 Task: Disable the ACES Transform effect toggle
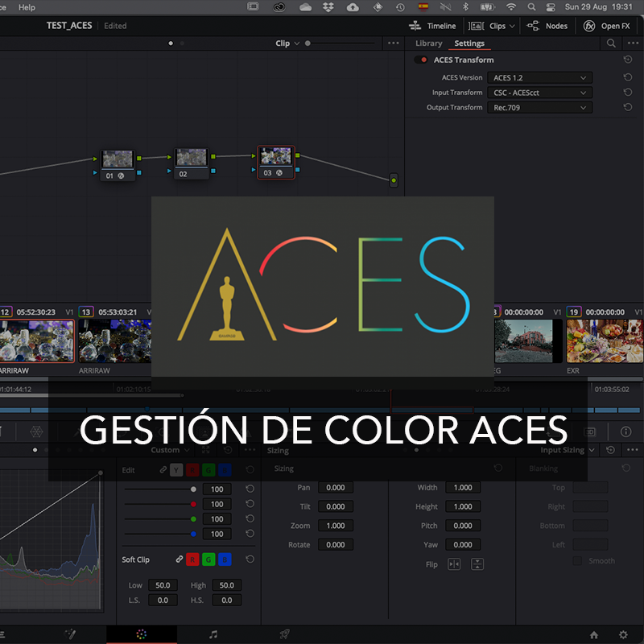tap(420, 60)
